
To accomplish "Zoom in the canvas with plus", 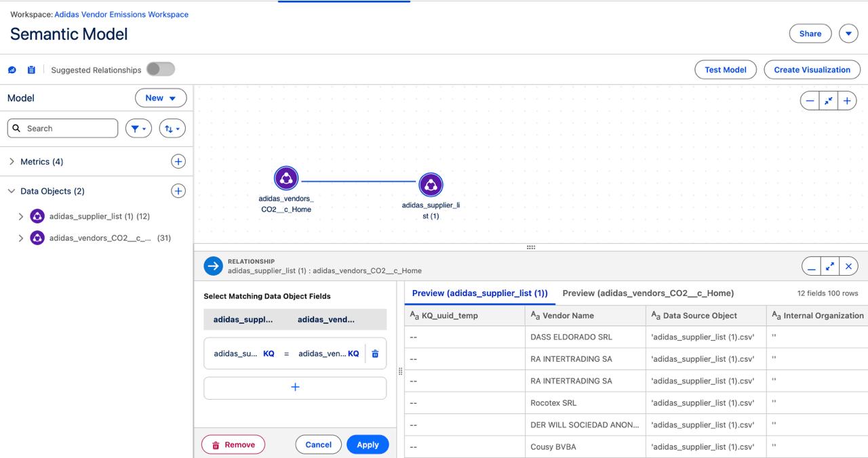I will pyautogui.click(x=847, y=100).
